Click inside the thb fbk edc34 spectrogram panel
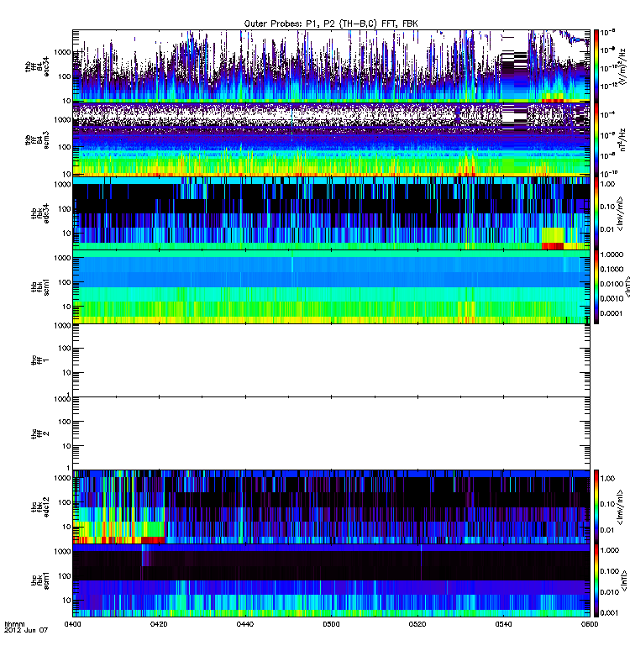 pyautogui.click(x=331, y=213)
